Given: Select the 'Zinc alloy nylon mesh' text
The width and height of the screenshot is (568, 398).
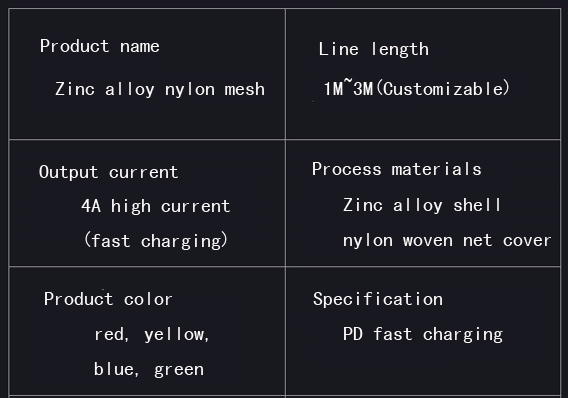Looking at the screenshot, I should pos(160,89).
